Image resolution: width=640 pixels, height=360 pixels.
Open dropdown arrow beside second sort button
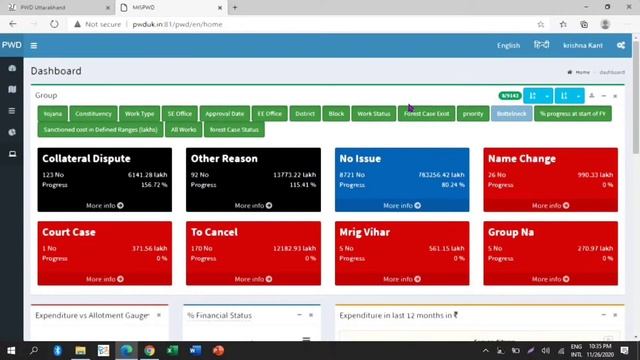(x=578, y=96)
